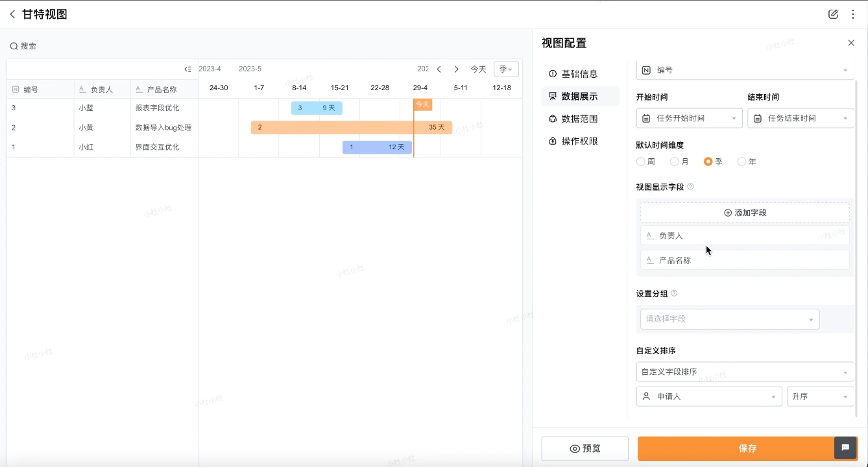Open the 季 time scale dropdown
This screenshot has height=467, width=868.
(x=506, y=69)
